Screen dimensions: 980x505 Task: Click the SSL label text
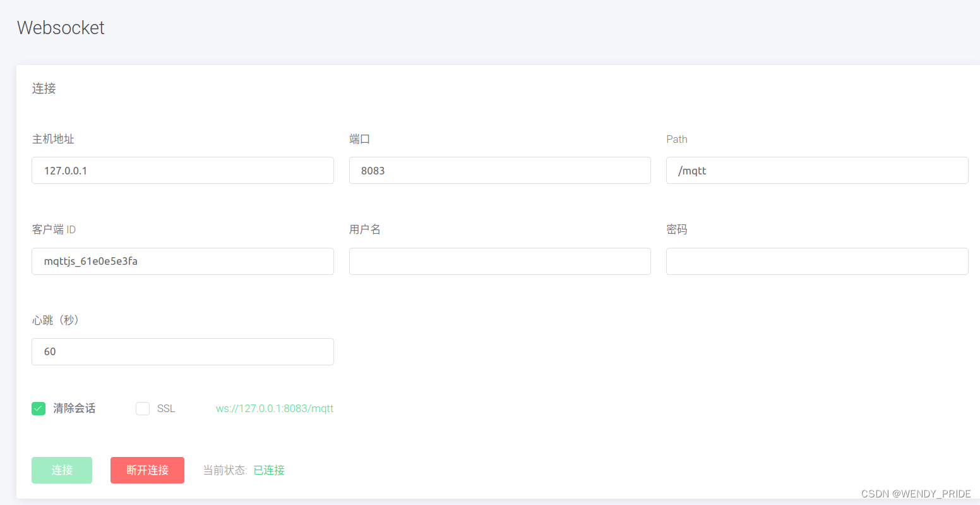(166, 408)
